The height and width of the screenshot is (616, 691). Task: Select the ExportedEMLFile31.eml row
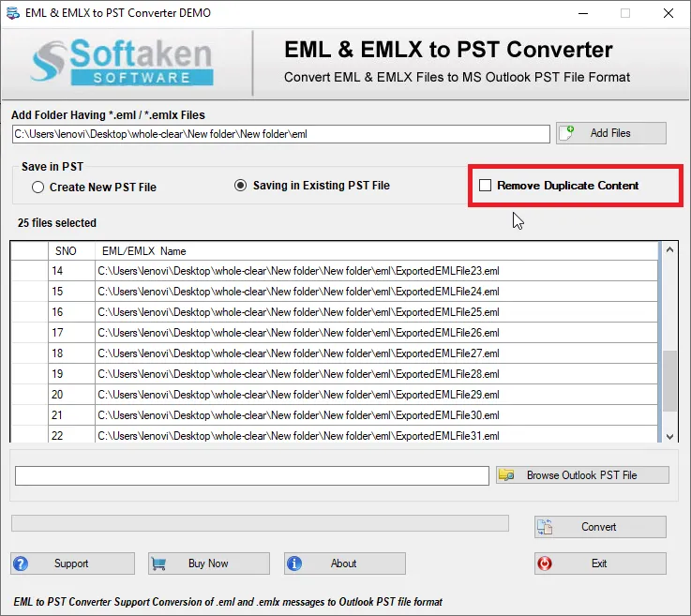tap(334, 434)
